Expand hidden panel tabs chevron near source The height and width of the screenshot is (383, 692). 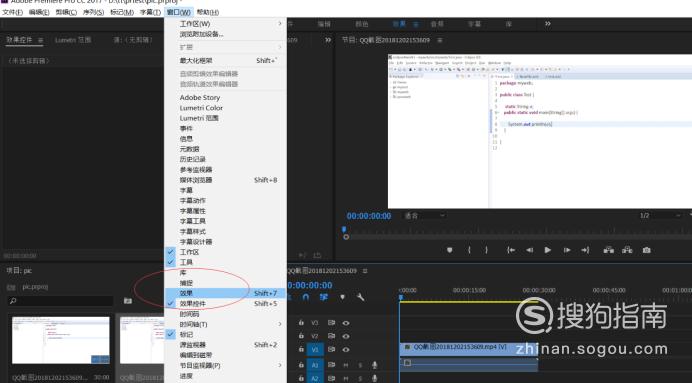tap(328, 40)
